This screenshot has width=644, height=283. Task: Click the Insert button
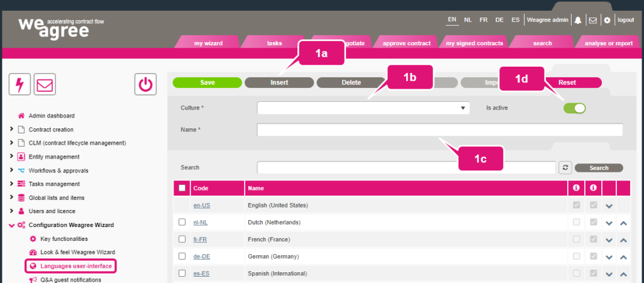[279, 82]
